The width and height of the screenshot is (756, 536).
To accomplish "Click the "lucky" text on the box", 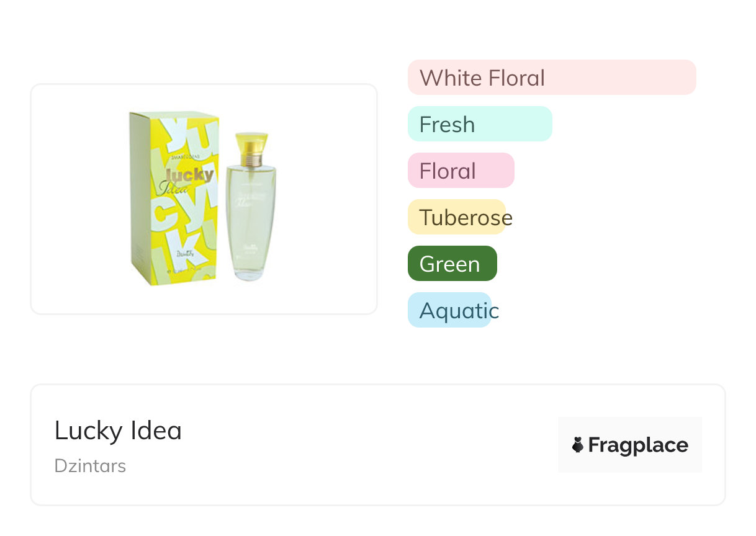I will [x=190, y=174].
